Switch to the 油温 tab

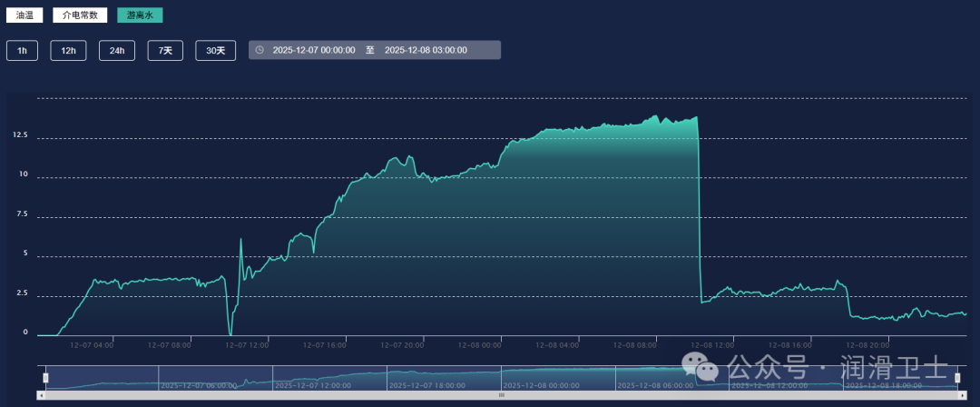click(24, 15)
